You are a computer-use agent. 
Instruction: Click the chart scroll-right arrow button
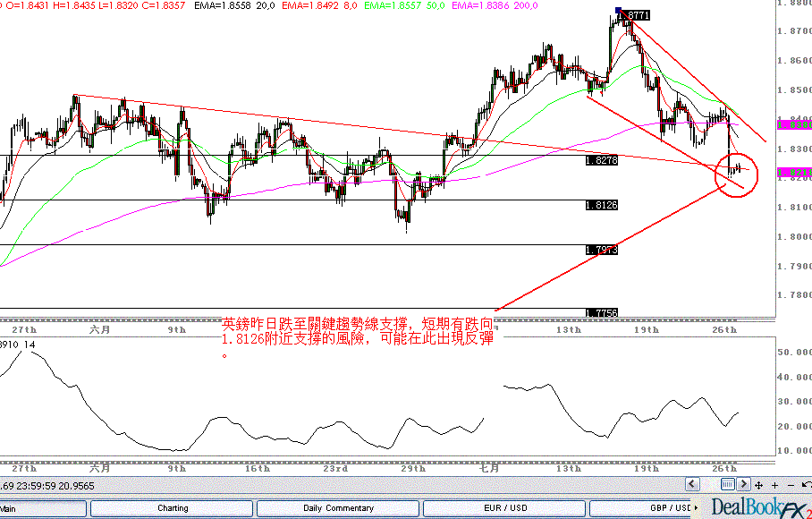(744, 485)
